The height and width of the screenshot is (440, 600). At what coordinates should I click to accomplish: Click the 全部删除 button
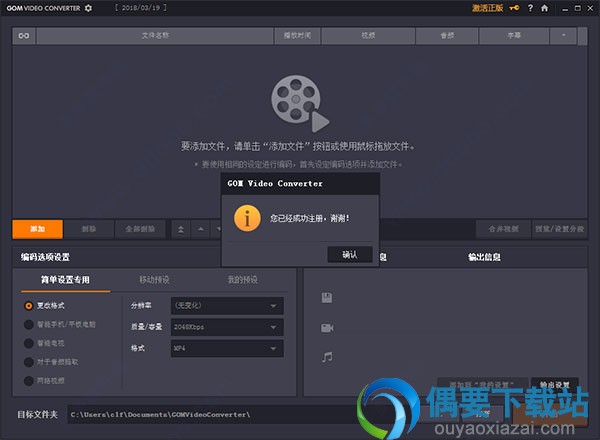[140, 229]
